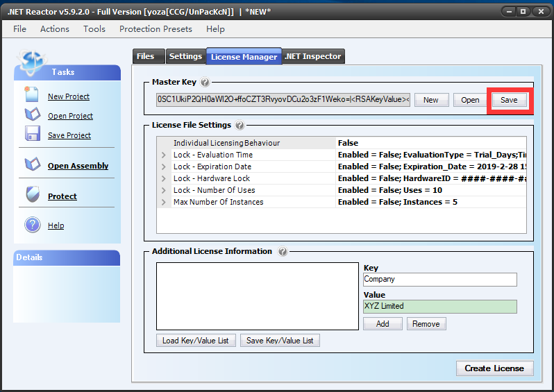
Task: Click the New Project page icon
Action: coord(31,94)
